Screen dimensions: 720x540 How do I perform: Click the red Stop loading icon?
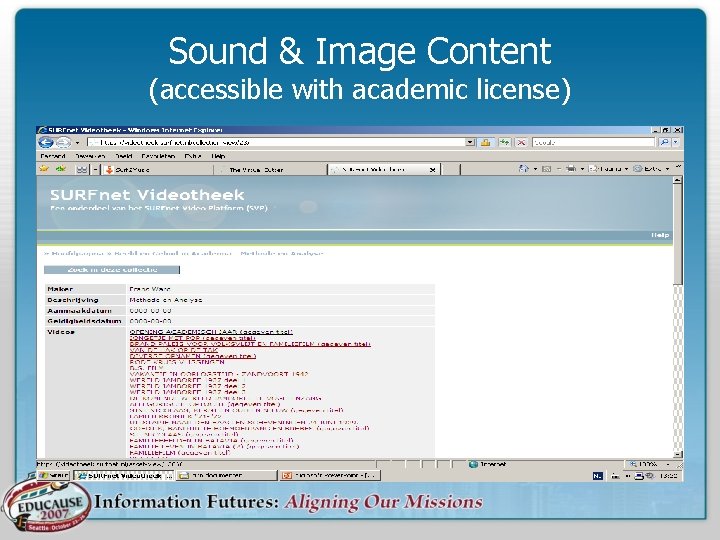(x=521, y=142)
